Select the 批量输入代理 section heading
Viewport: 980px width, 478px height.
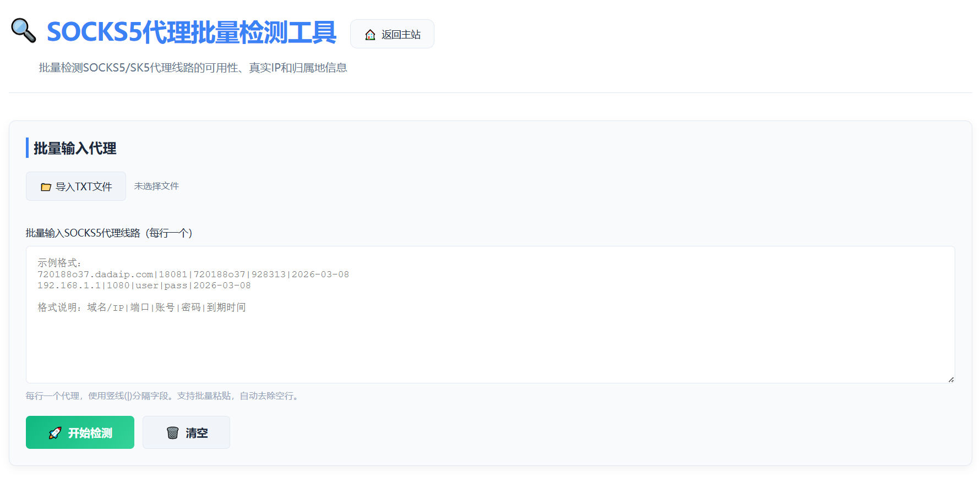click(75, 149)
